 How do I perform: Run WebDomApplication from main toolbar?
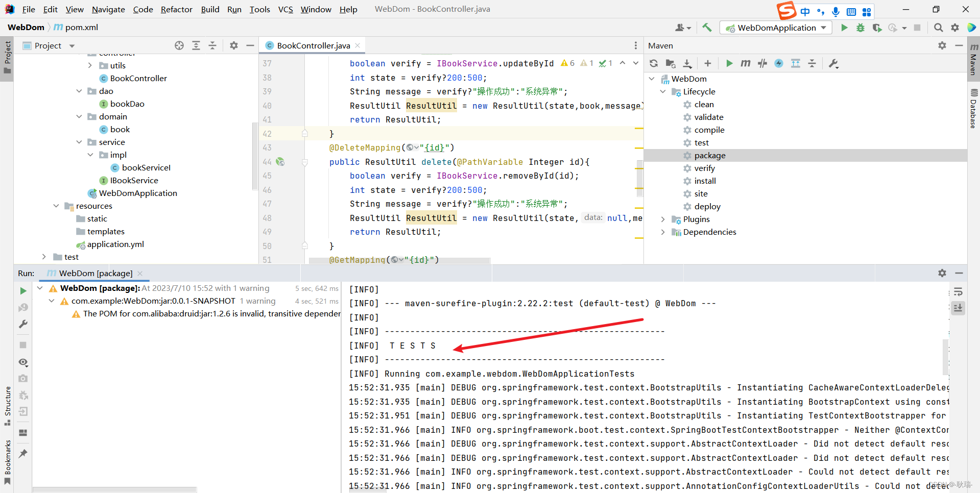tap(844, 28)
